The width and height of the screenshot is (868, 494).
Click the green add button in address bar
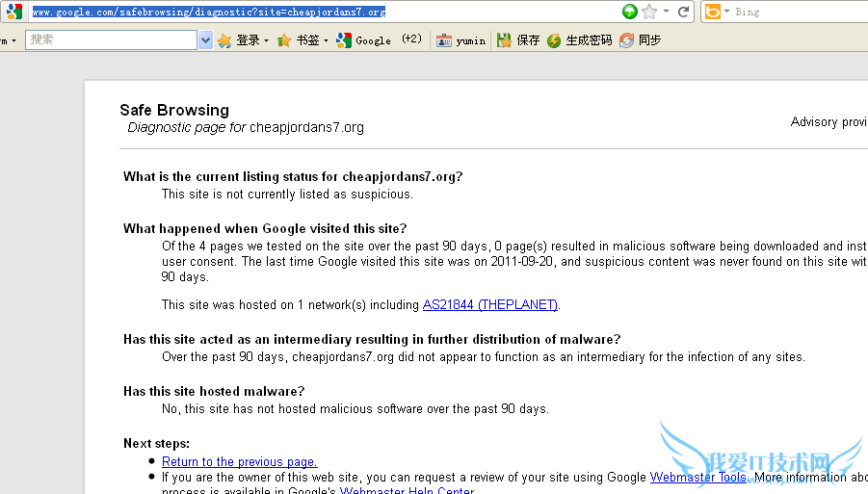(629, 12)
